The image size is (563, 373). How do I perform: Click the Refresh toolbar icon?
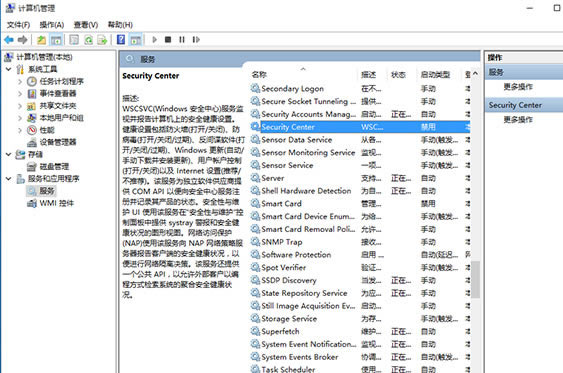pos(88,40)
